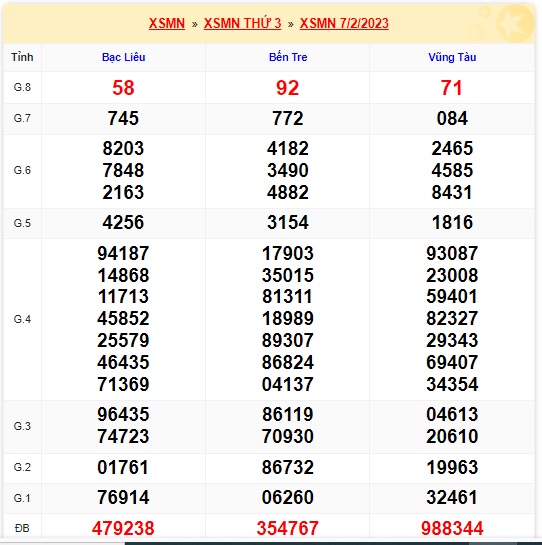Select G.3 number 70930

point(288,436)
